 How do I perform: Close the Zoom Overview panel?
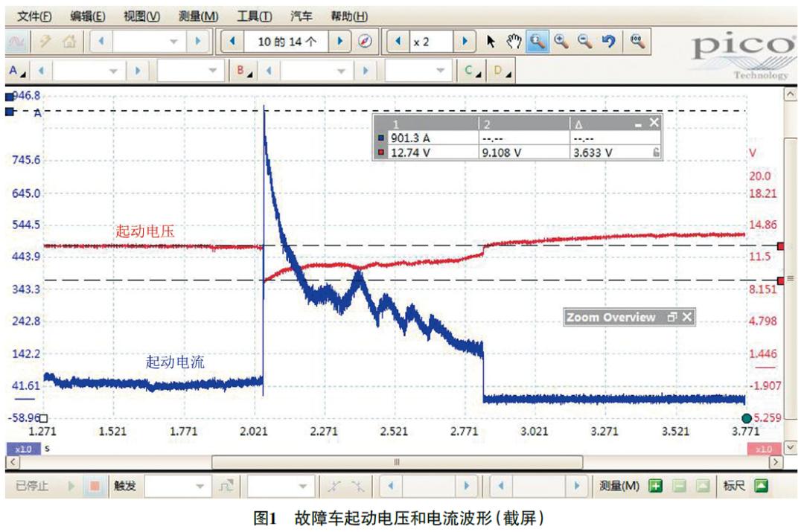687,317
